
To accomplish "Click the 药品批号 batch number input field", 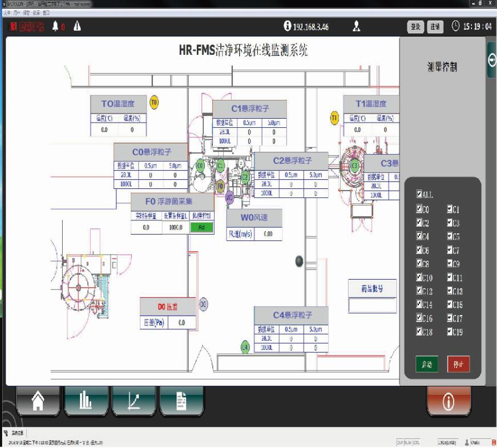I will tap(372, 305).
